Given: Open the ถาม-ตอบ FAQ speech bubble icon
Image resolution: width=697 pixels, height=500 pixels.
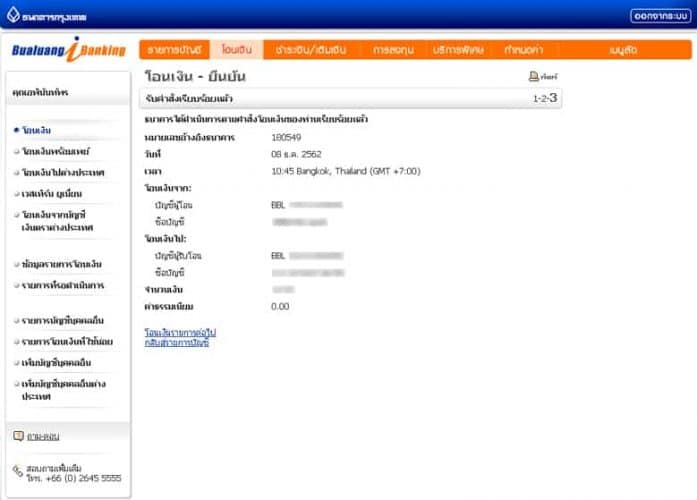Looking at the screenshot, I should (18, 436).
